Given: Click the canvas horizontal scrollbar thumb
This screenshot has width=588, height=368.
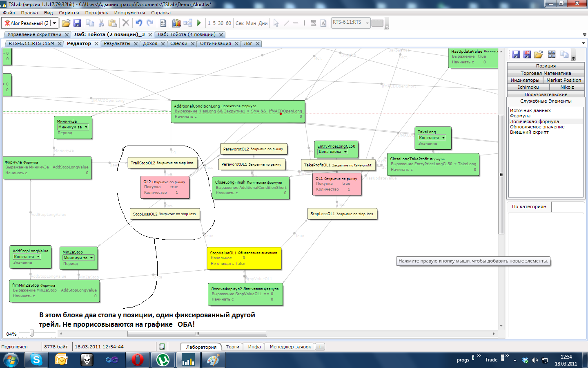Looking at the screenshot, I should pos(197,334).
